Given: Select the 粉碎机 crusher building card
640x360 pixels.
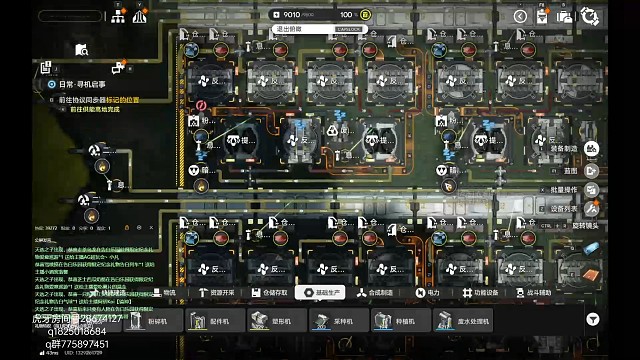Looking at the screenshot, I should click(x=153, y=321).
